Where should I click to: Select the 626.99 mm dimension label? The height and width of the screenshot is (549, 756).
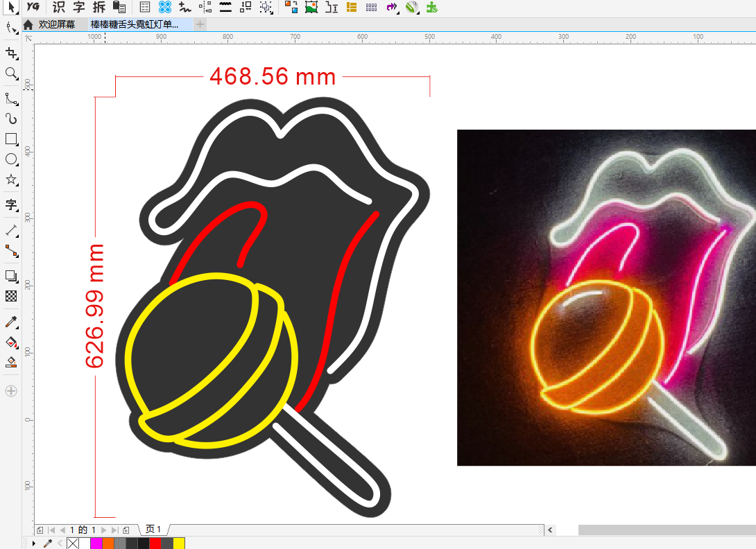(x=94, y=306)
